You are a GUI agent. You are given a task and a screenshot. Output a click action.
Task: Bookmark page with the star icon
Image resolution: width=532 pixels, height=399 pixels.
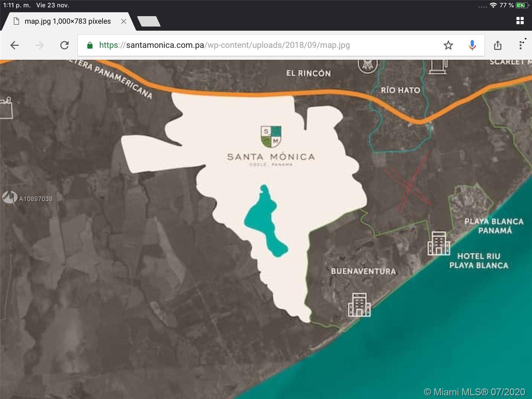(x=448, y=45)
